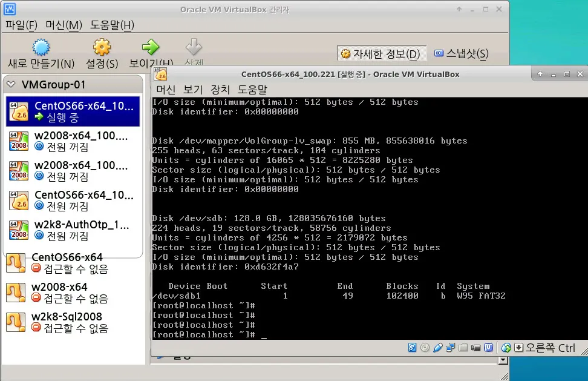Click the green Show (보이기) arrow icon
Viewport: 588px width, 381px height.
pyautogui.click(x=151, y=47)
